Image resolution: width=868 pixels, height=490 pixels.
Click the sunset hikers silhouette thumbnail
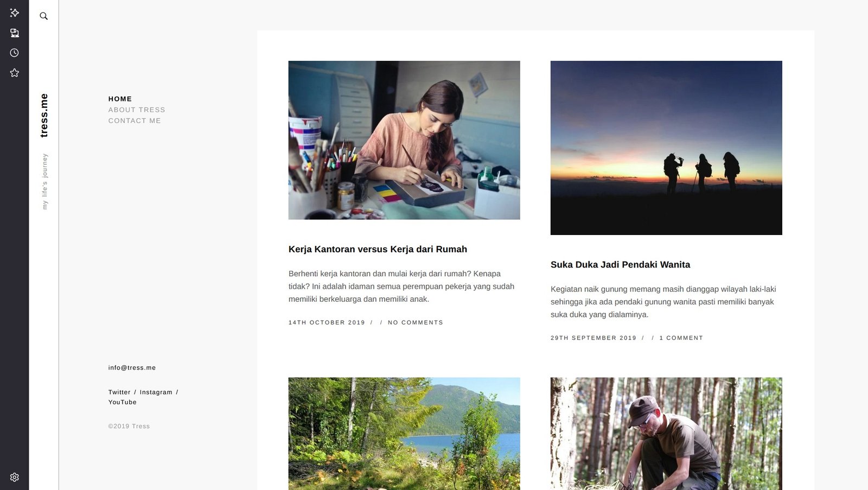pos(666,148)
